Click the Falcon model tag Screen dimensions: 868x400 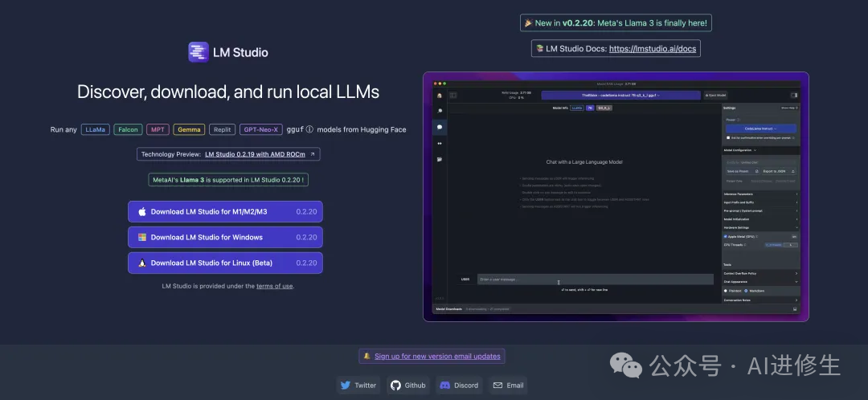pyautogui.click(x=128, y=129)
